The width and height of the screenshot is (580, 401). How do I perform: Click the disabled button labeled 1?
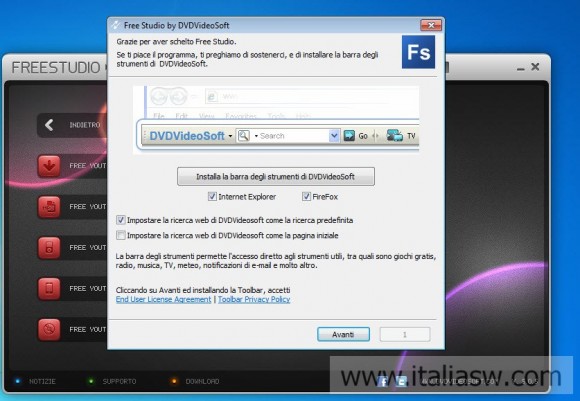point(405,334)
